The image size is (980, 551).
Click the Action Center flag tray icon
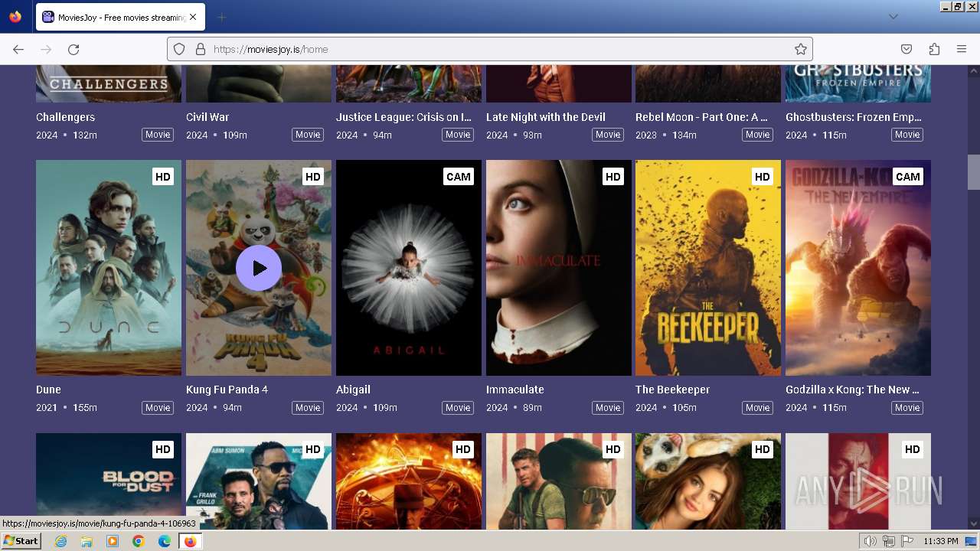[907, 541]
